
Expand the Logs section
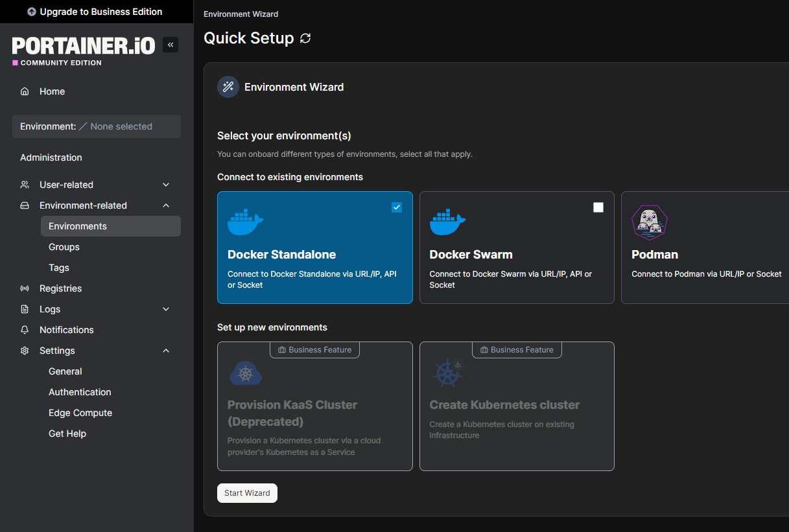pos(166,308)
